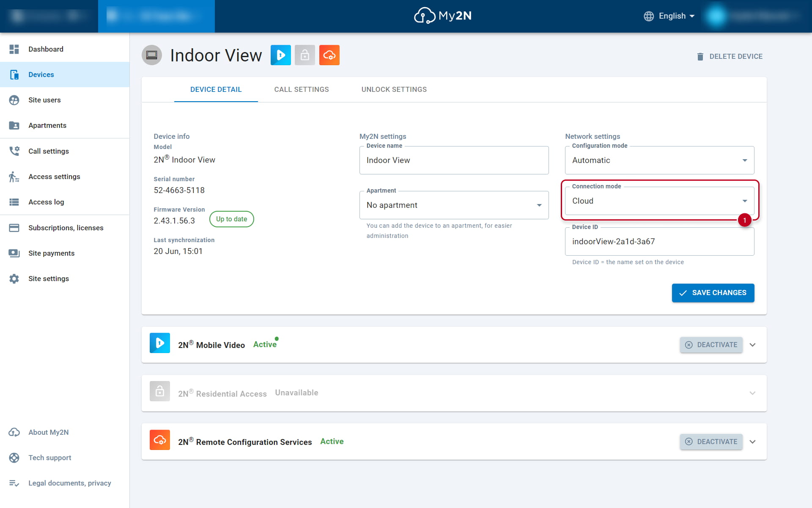Click About My2N cloud icon
Image resolution: width=812 pixels, height=508 pixels.
pos(14,432)
